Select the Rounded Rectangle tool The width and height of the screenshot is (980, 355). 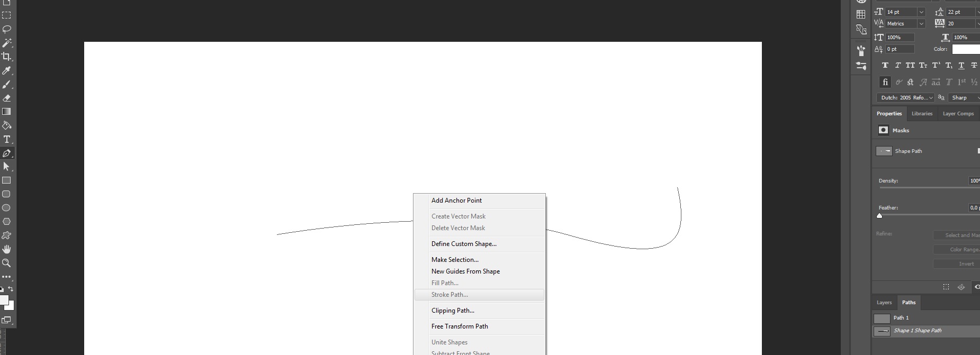coord(6,194)
